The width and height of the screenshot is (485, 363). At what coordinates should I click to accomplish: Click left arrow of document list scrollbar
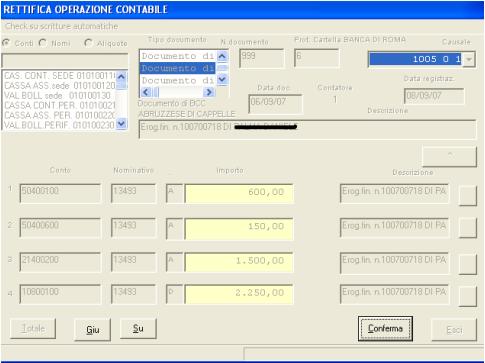click(x=146, y=92)
